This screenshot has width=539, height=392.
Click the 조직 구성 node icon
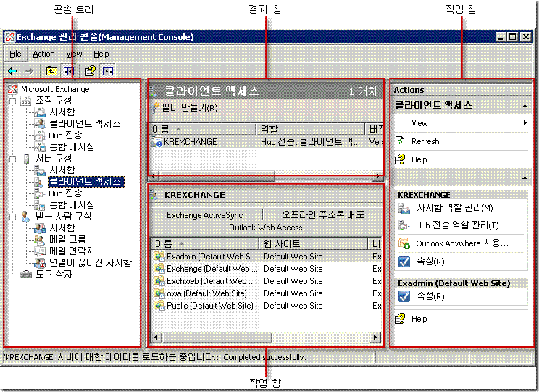pos(26,101)
